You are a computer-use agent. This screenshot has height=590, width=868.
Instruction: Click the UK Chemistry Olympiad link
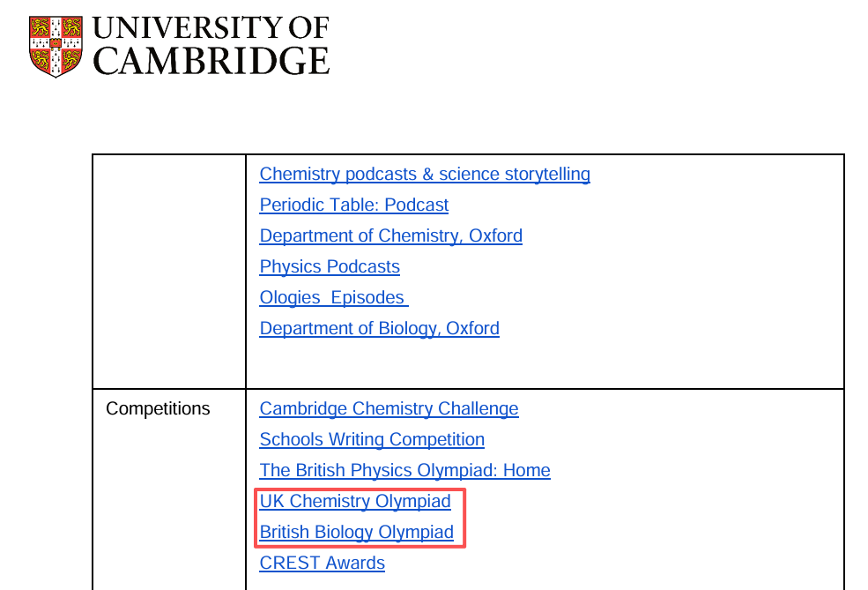click(355, 502)
